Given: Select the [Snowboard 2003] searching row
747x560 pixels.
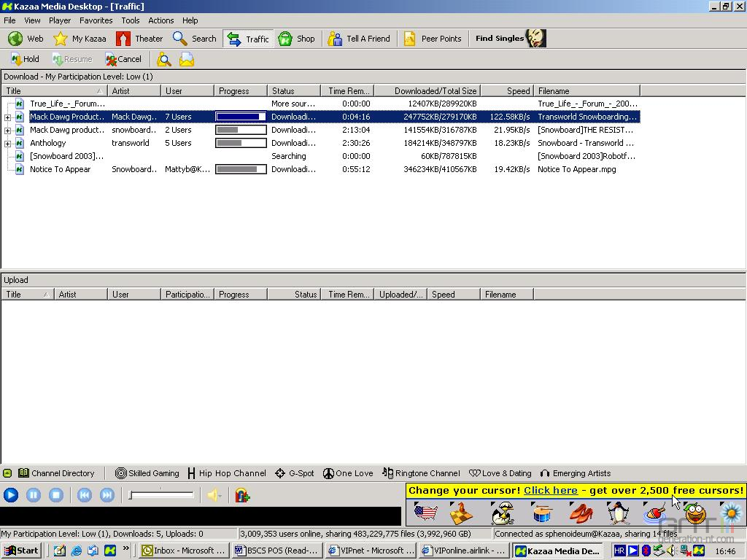Looking at the screenshot, I should pyautogui.click(x=327, y=156).
